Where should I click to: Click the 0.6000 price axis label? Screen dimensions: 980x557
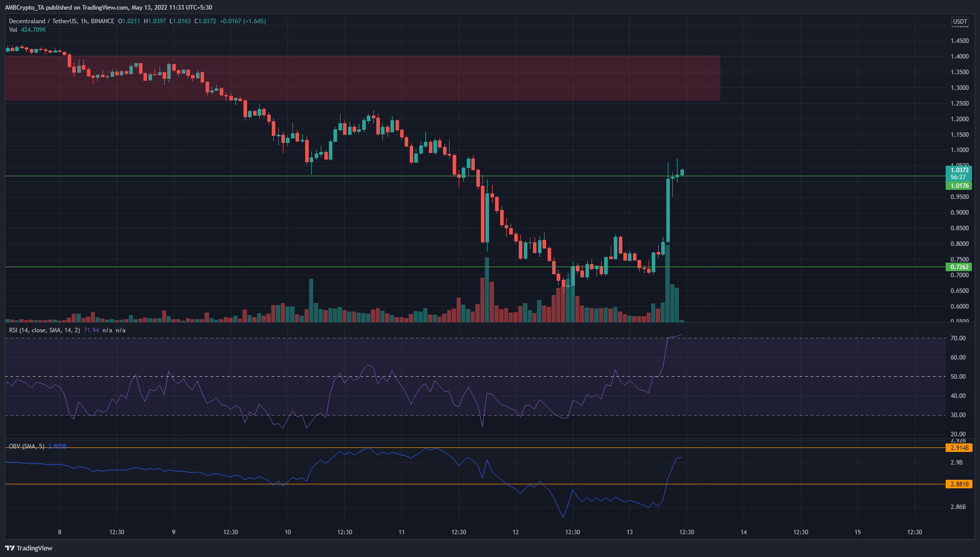pos(959,307)
